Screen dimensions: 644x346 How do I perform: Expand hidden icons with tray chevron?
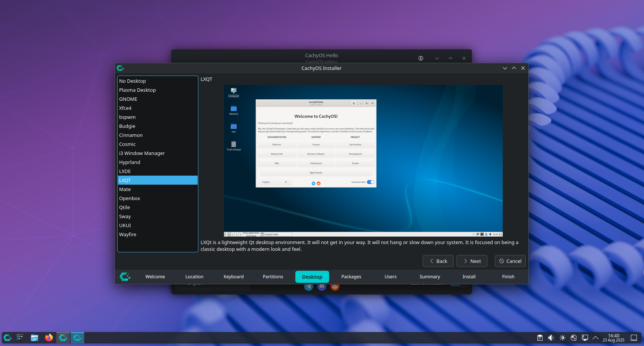[x=596, y=338]
